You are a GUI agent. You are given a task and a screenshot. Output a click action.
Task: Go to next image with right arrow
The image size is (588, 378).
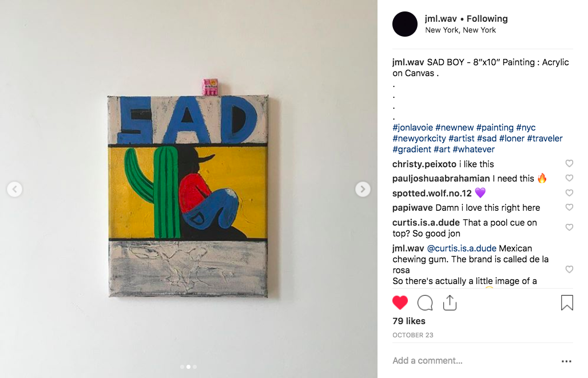pyautogui.click(x=363, y=189)
